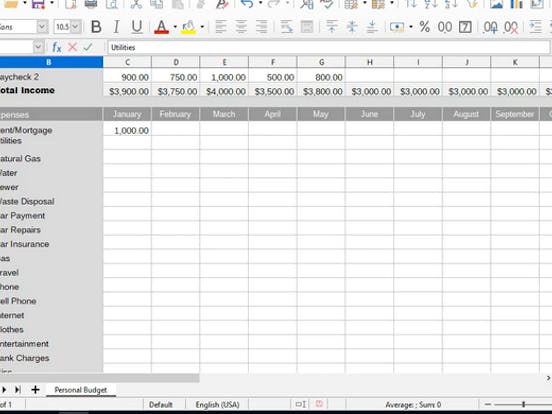This screenshot has width=552, height=414.
Task: Align cell text to the right
Action: [x=262, y=27]
